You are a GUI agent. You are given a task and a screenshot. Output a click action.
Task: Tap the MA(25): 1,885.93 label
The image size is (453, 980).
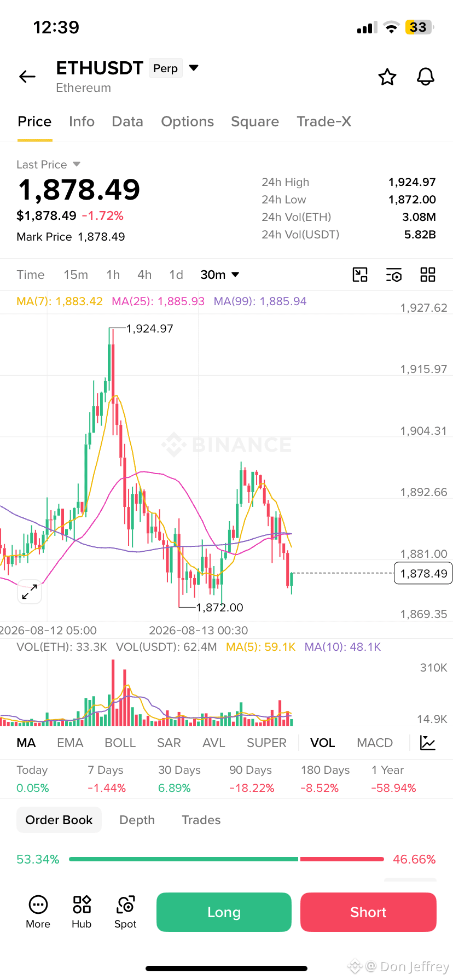[158, 301]
